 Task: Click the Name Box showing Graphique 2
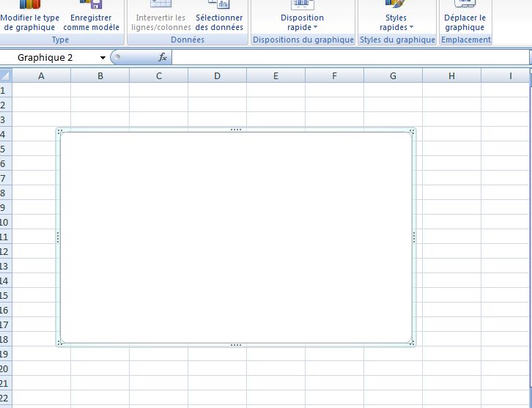(51, 57)
